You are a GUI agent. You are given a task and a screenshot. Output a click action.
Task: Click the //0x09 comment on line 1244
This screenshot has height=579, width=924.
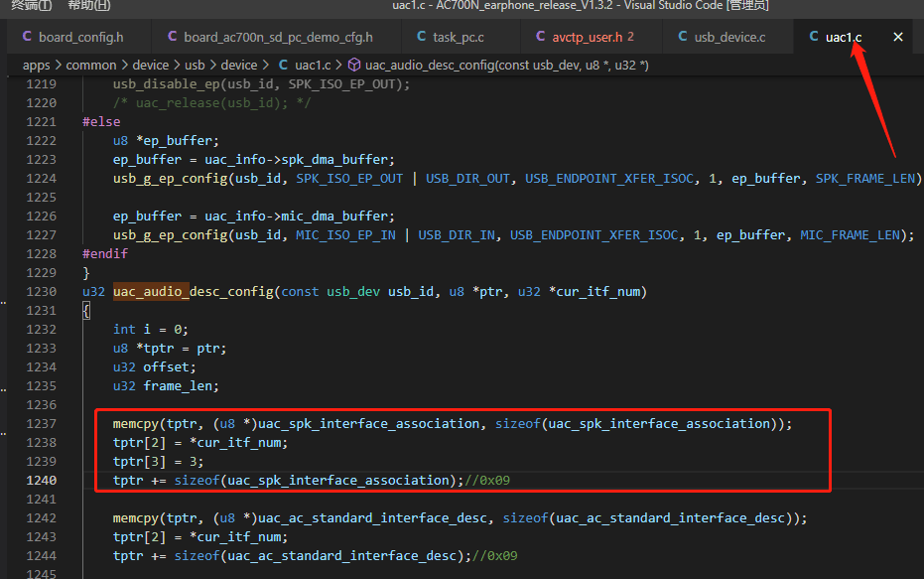[x=495, y=555]
